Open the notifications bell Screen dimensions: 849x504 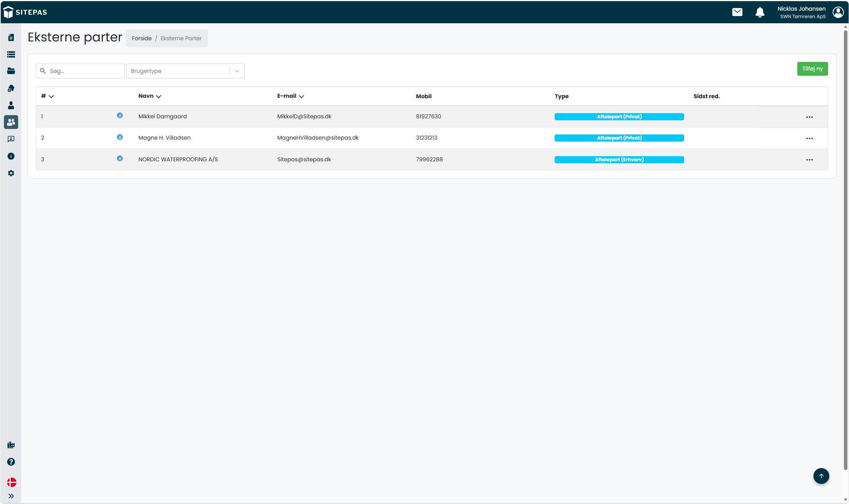760,12
